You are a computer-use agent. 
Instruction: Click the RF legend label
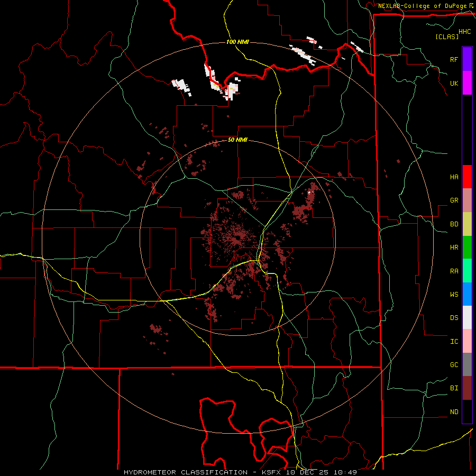(x=454, y=59)
